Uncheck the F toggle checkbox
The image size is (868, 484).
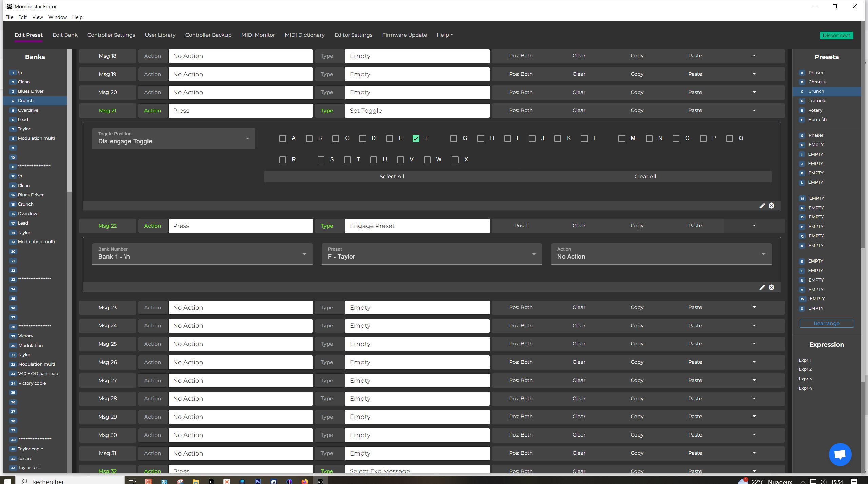[x=416, y=138]
